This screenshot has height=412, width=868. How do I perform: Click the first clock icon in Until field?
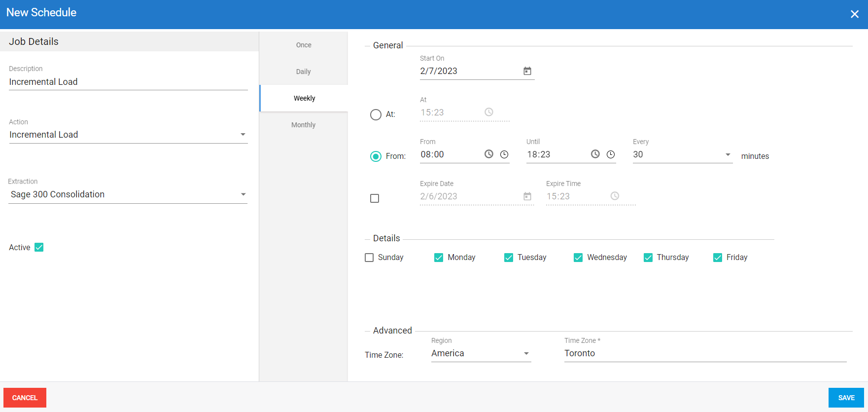tap(595, 154)
